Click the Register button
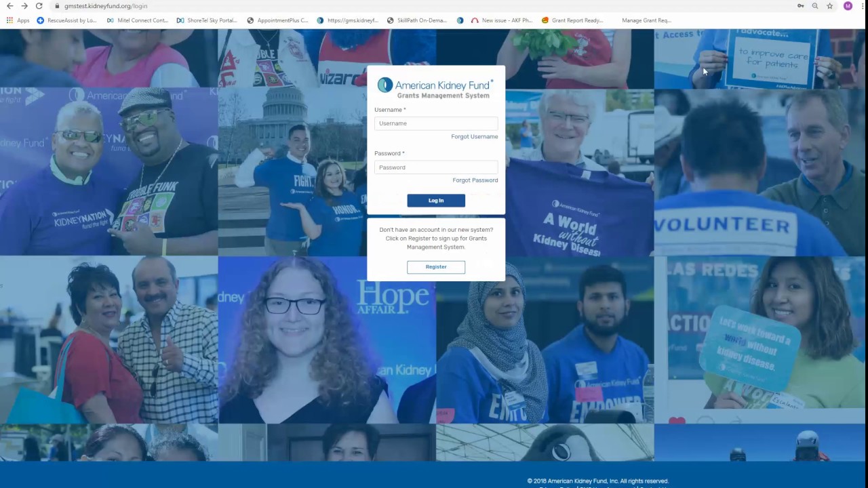This screenshot has width=868, height=488. (x=436, y=267)
